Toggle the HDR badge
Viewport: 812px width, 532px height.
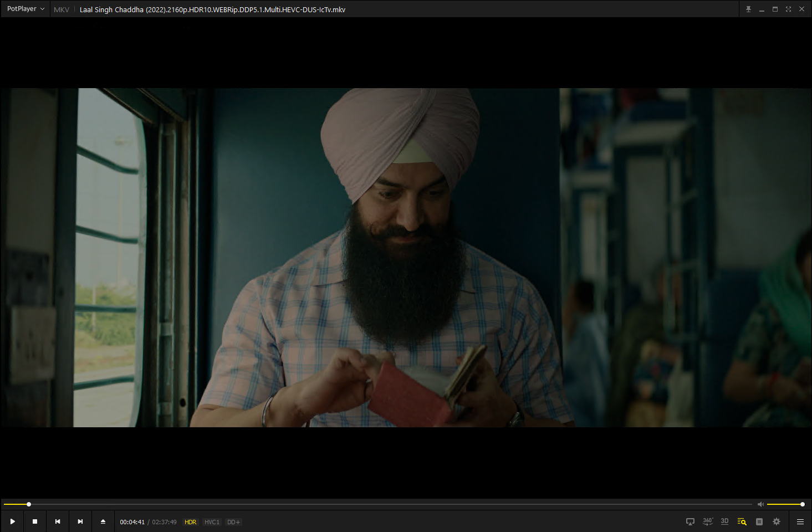point(191,522)
